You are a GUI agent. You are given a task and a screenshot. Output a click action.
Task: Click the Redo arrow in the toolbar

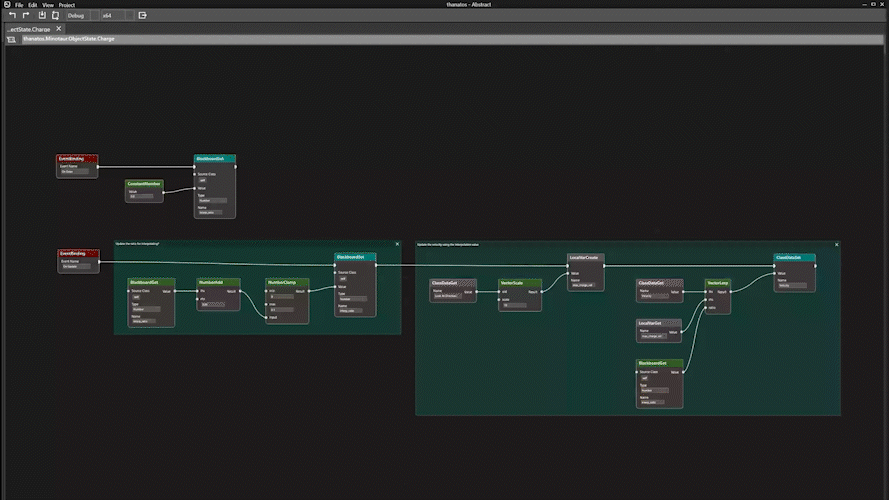26,15
